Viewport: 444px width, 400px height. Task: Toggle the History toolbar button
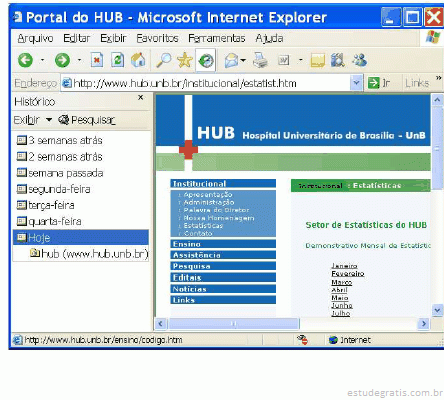point(206,60)
